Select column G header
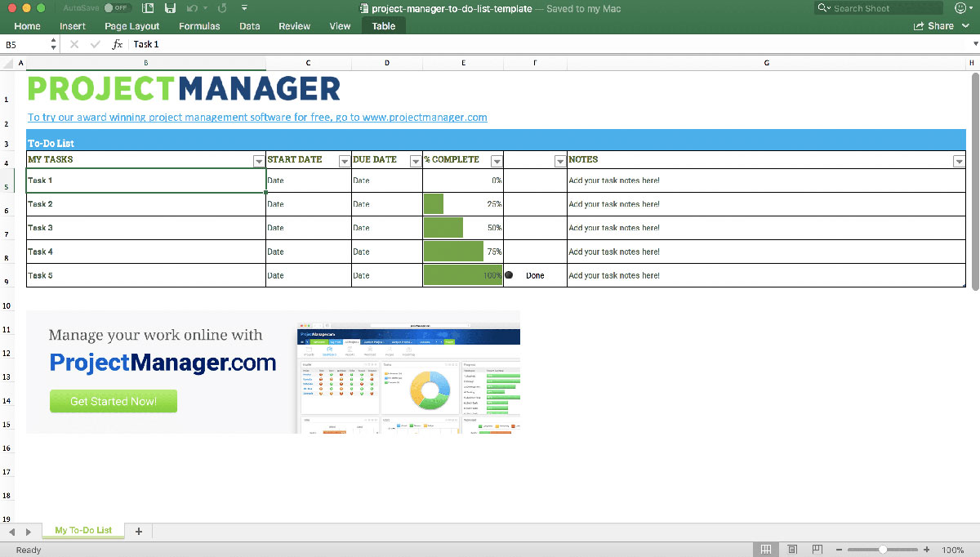Viewport: 980px width, 557px height. pyautogui.click(x=767, y=63)
